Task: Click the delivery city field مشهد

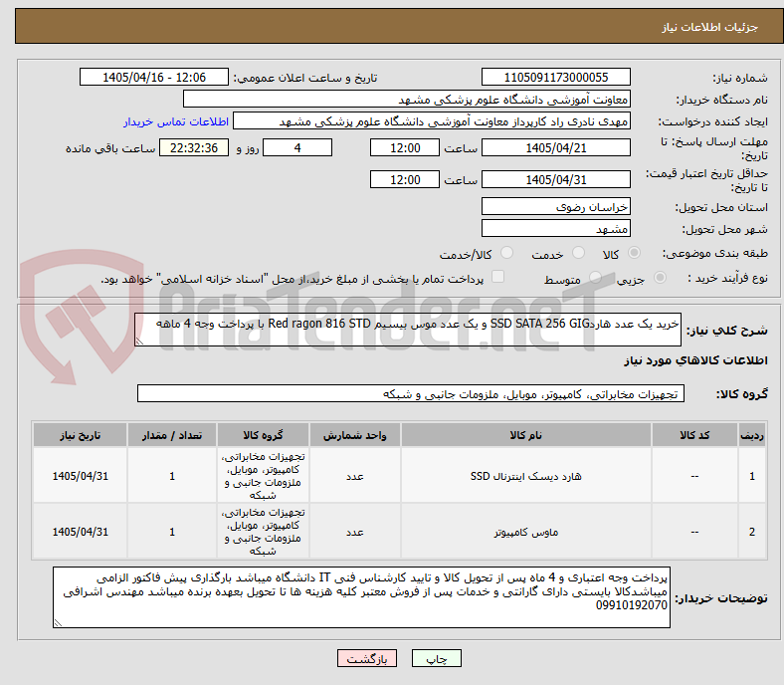Action: [555, 228]
